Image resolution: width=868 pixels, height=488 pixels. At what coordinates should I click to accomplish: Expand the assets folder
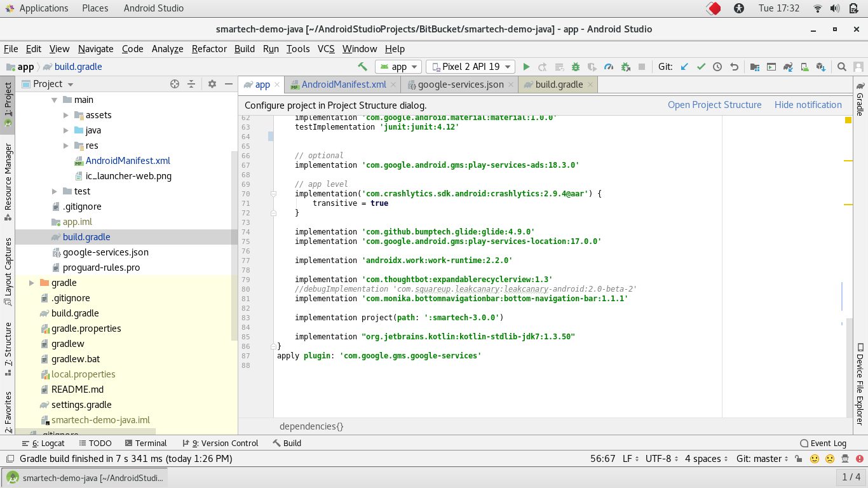pos(66,115)
